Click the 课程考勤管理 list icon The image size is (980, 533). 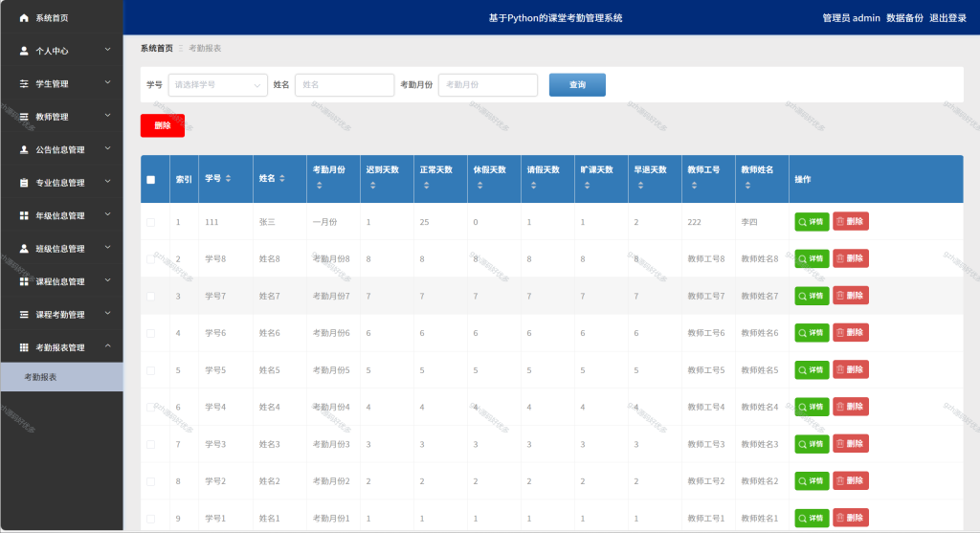coord(24,314)
